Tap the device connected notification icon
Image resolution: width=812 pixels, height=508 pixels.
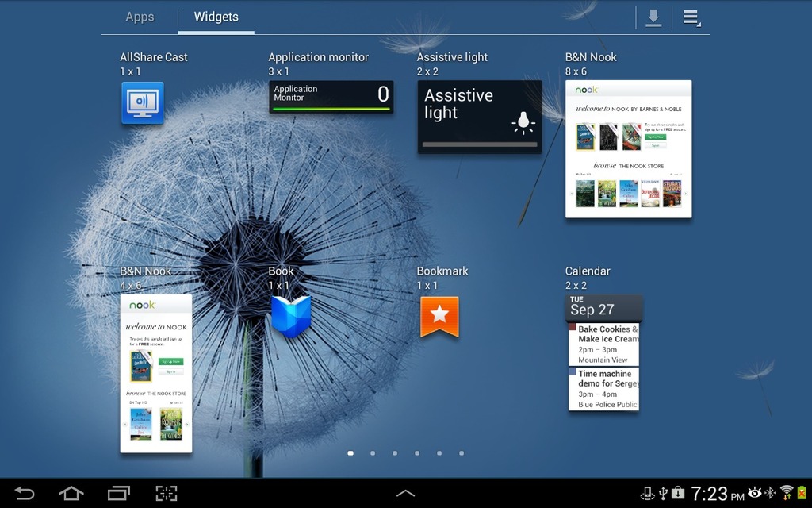click(648, 493)
